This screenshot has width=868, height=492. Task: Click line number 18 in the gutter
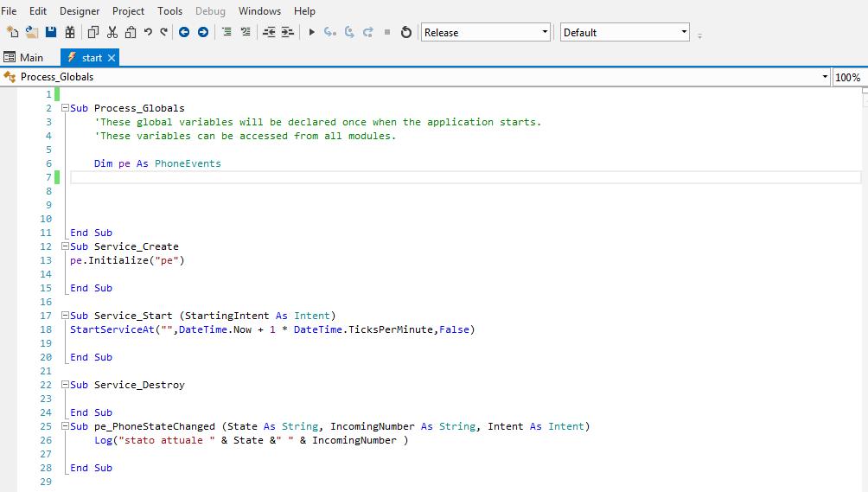46,329
